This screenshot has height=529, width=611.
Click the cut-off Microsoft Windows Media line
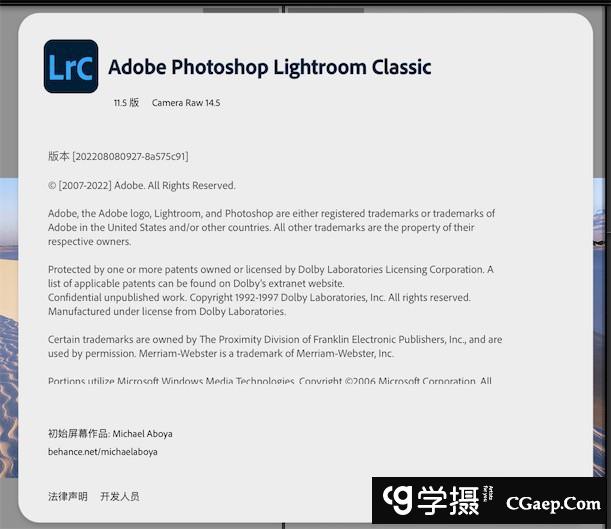270,380
